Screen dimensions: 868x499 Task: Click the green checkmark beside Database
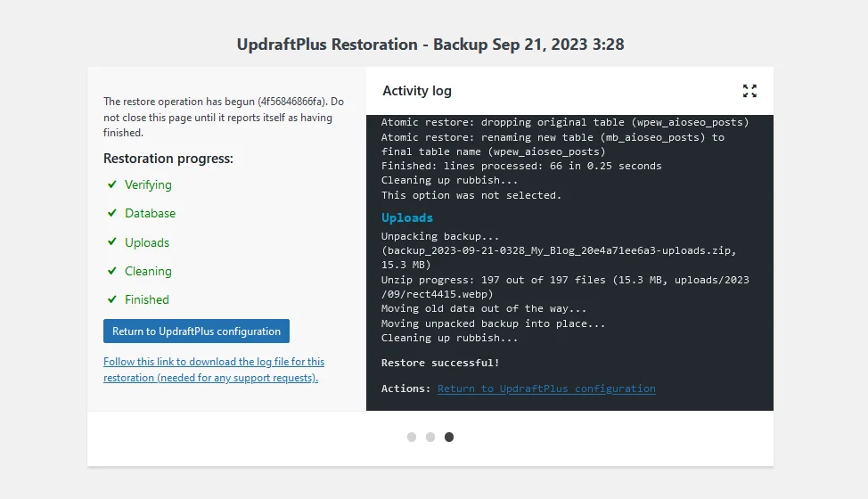coord(111,213)
